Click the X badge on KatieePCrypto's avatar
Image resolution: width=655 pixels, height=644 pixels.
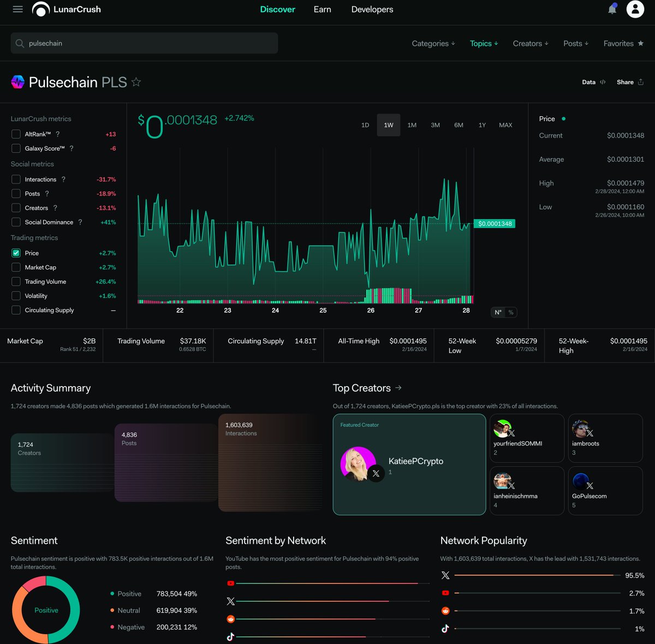[x=376, y=474]
